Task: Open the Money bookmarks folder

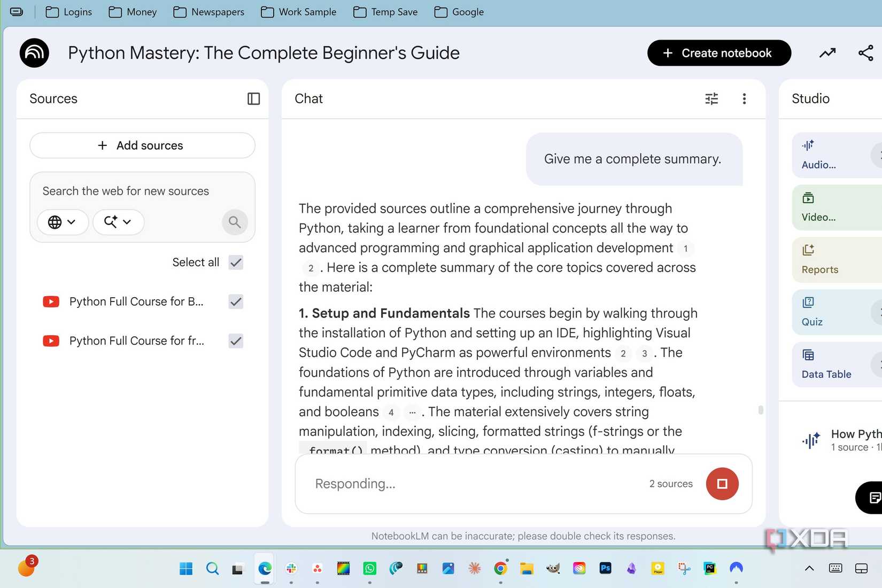Action: pos(133,12)
